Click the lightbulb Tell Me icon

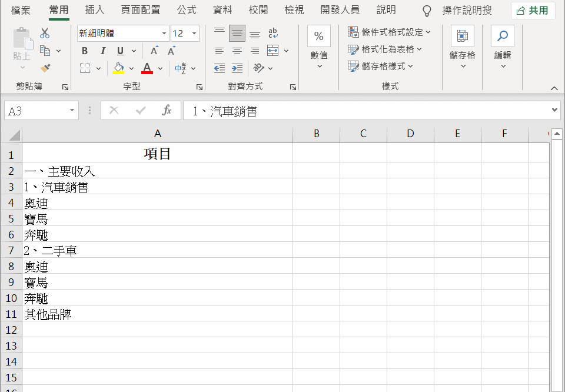point(427,11)
